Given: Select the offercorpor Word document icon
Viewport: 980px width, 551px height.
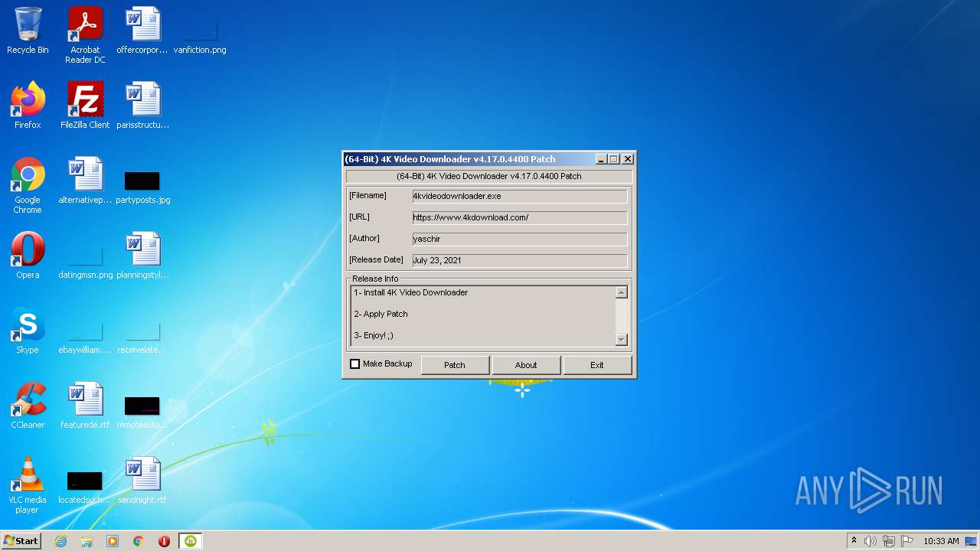Looking at the screenshot, I should pyautogui.click(x=142, y=31).
